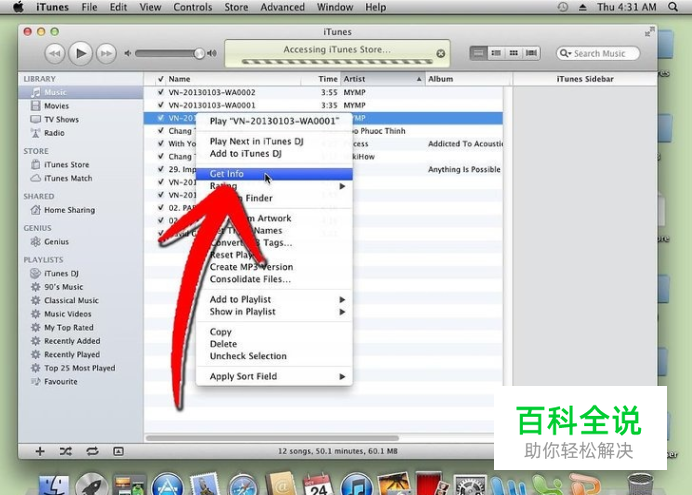Toggle the checkbox column header
Viewport: 692px width, 495px height.
(x=161, y=79)
